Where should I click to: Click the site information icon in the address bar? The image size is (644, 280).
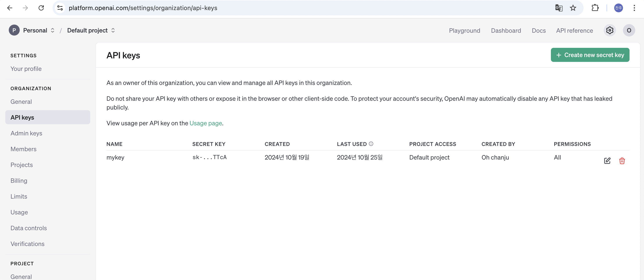click(60, 8)
